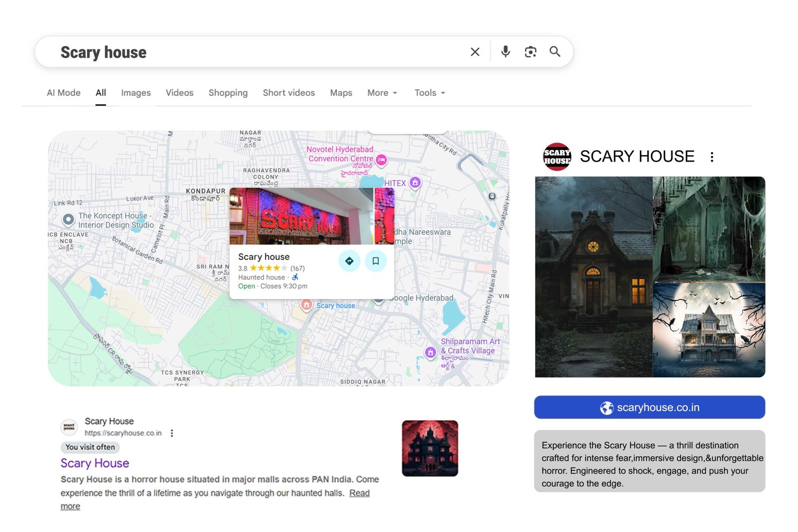Viewport: 798px width, 532px height.
Task: Click into the Scary house search field
Action: pos(249,52)
